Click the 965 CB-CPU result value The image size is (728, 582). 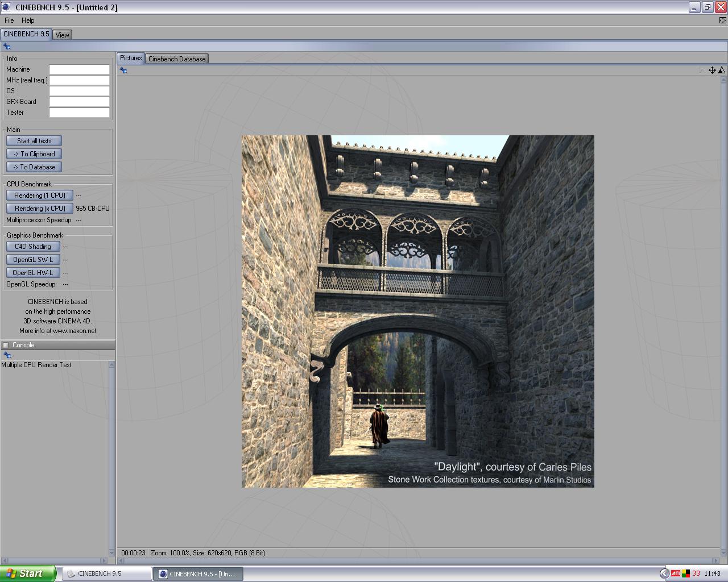(x=93, y=209)
